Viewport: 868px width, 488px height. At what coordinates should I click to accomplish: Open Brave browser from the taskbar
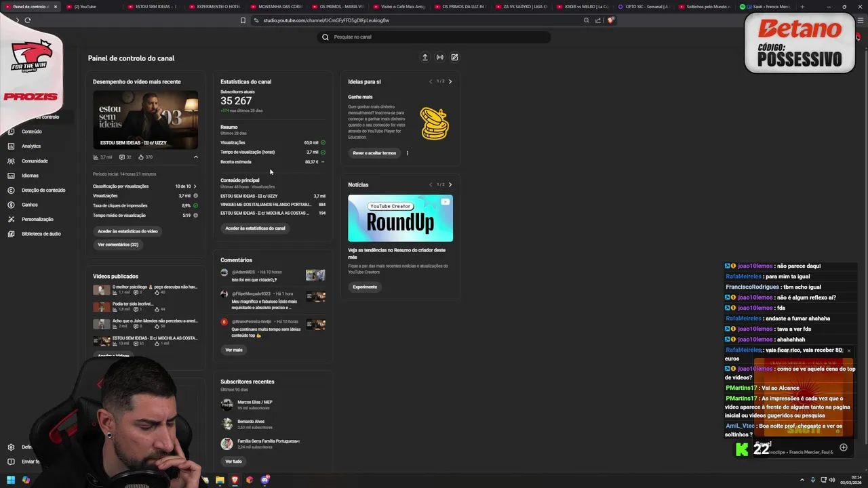click(x=235, y=480)
